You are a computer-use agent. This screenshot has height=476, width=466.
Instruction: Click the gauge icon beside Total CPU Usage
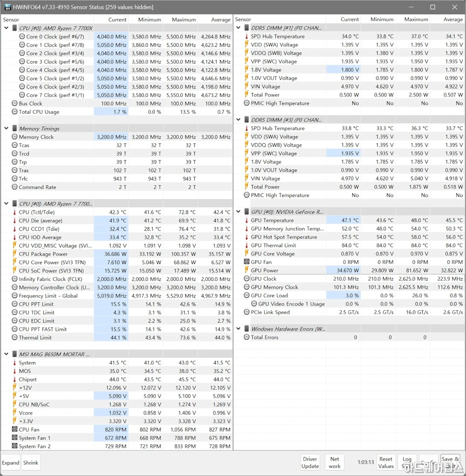click(15, 111)
